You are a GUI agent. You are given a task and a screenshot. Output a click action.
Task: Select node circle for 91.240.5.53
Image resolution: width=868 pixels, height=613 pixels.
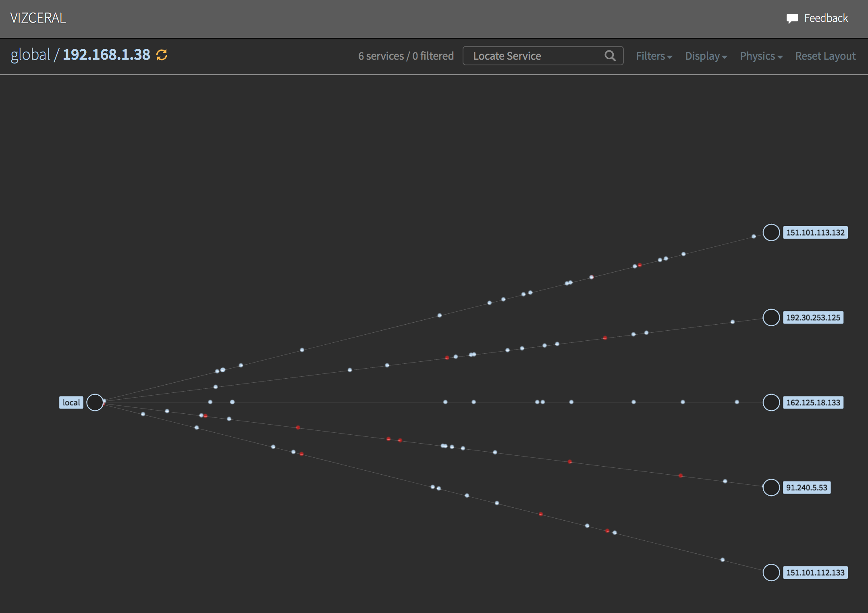point(771,488)
